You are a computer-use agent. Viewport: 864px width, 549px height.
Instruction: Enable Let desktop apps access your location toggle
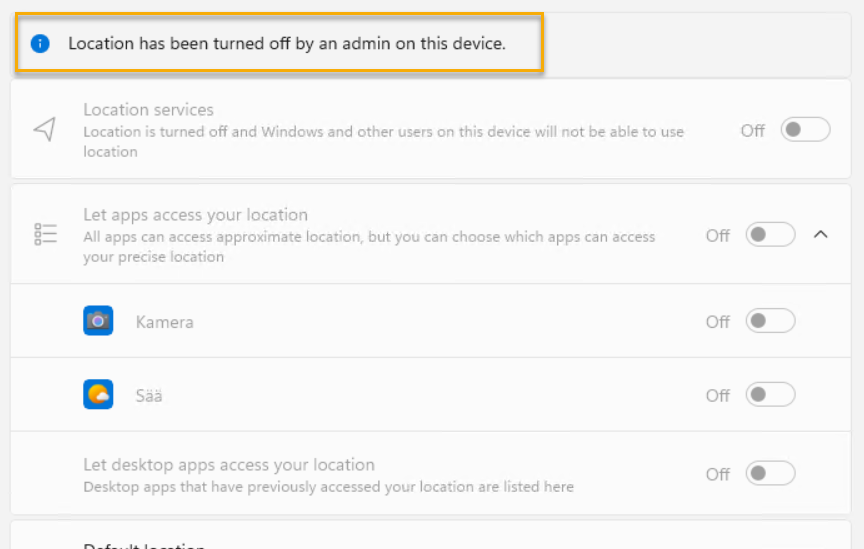pos(770,473)
